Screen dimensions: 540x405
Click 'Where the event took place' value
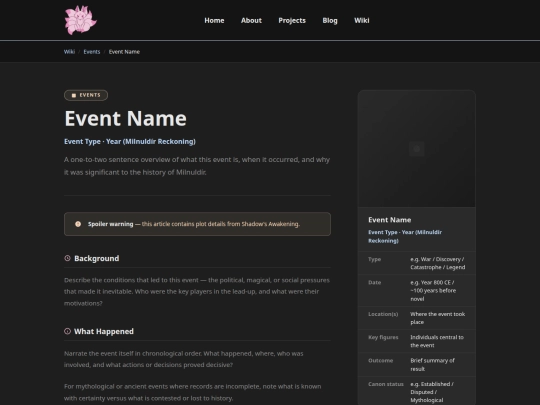coord(438,318)
